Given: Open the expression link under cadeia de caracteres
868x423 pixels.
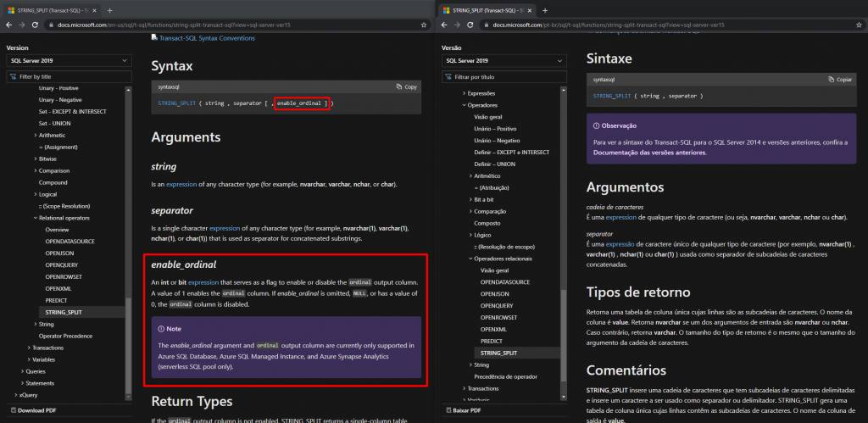Looking at the screenshot, I should point(621,218).
